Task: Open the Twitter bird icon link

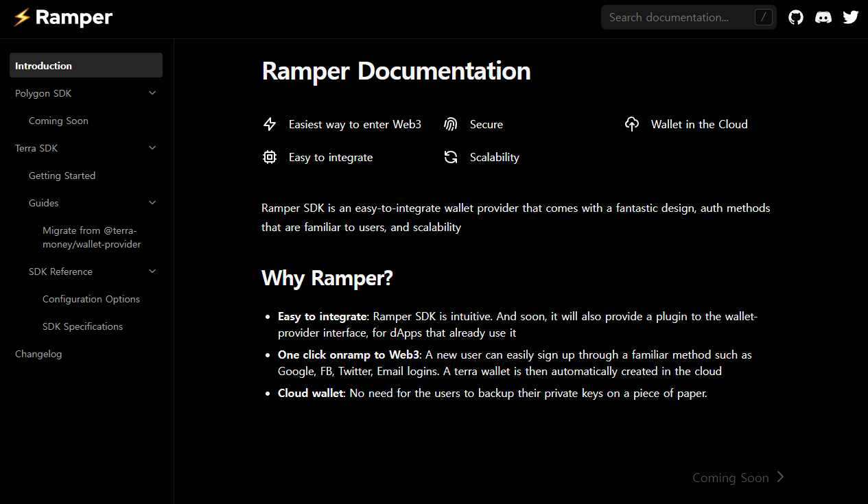Action: tap(851, 17)
